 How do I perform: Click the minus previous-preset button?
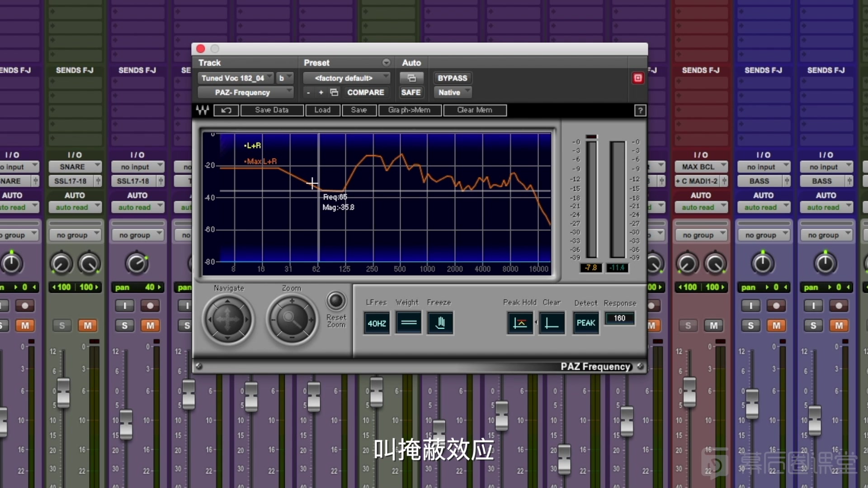(308, 92)
